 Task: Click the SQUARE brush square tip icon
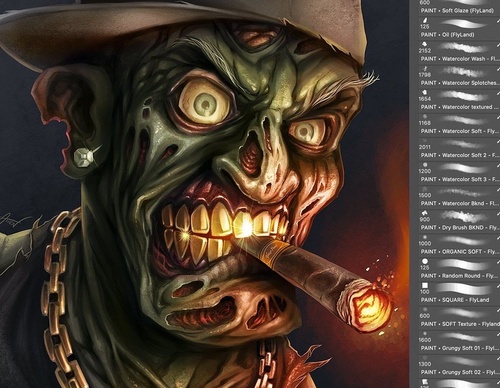click(x=425, y=285)
